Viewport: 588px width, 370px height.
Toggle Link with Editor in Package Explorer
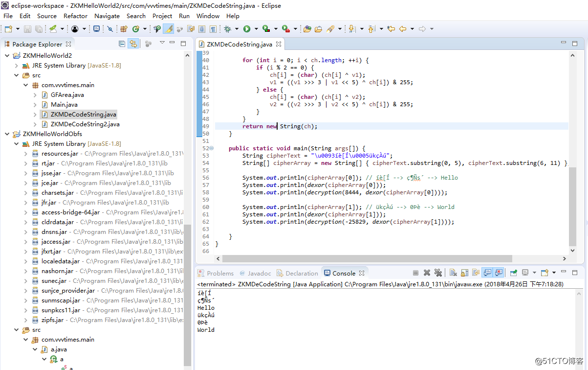pos(133,44)
